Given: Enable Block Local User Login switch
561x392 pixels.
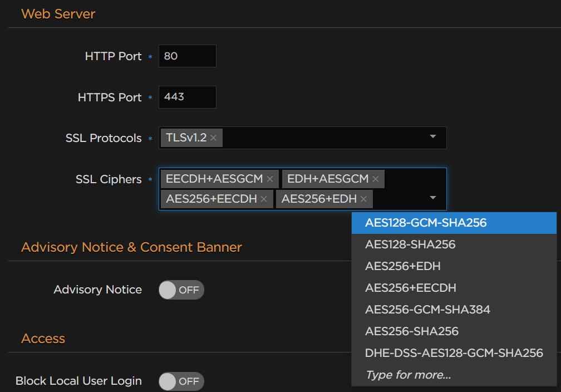Looking at the screenshot, I should coord(181,381).
